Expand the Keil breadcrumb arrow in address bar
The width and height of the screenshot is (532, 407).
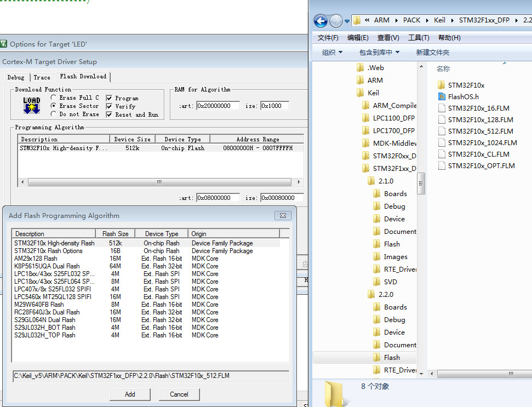tap(452, 20)
